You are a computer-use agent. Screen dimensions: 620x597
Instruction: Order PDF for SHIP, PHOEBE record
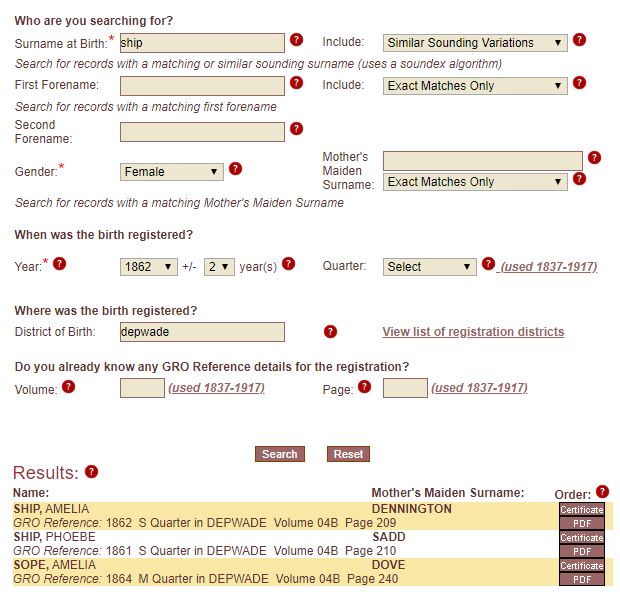[x=582, y=551]
